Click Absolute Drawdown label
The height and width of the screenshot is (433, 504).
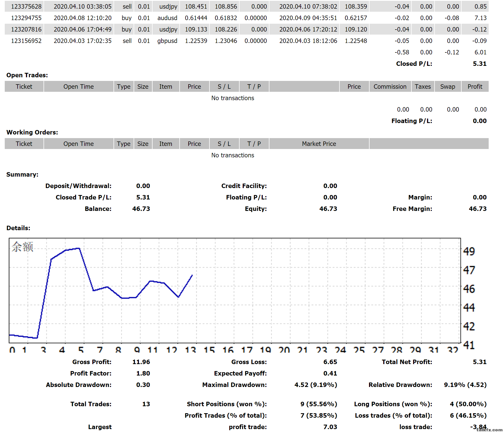79,385
